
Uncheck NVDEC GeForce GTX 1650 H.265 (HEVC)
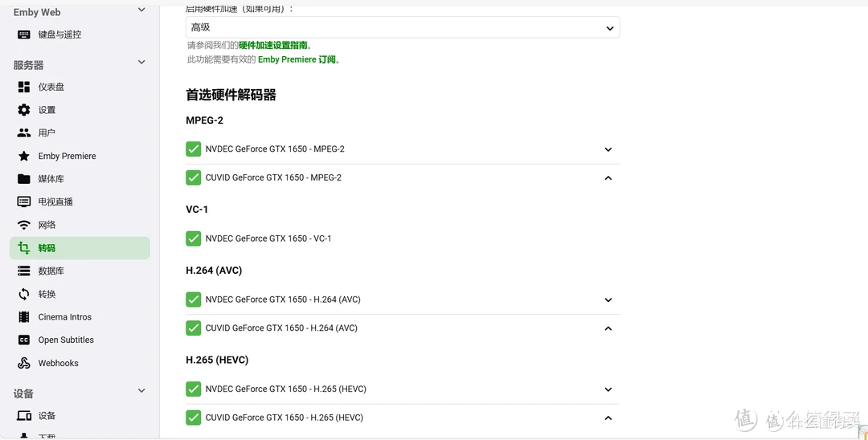click(x=193, y=389)
